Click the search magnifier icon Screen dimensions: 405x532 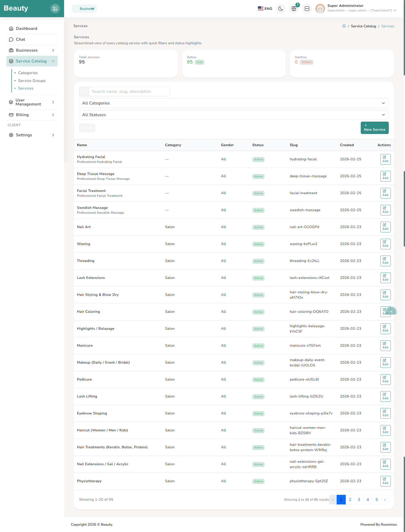pos(84,92)
